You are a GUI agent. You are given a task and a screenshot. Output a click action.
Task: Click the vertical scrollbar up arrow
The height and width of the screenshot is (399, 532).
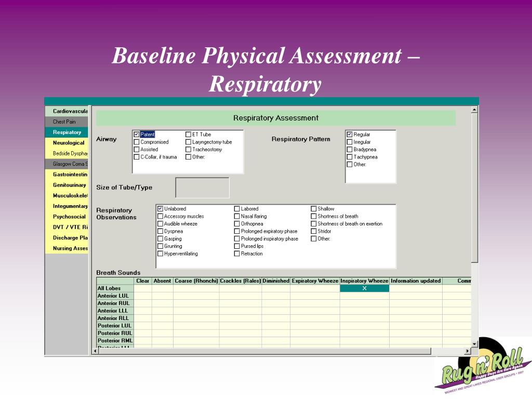tap(474, 110)
